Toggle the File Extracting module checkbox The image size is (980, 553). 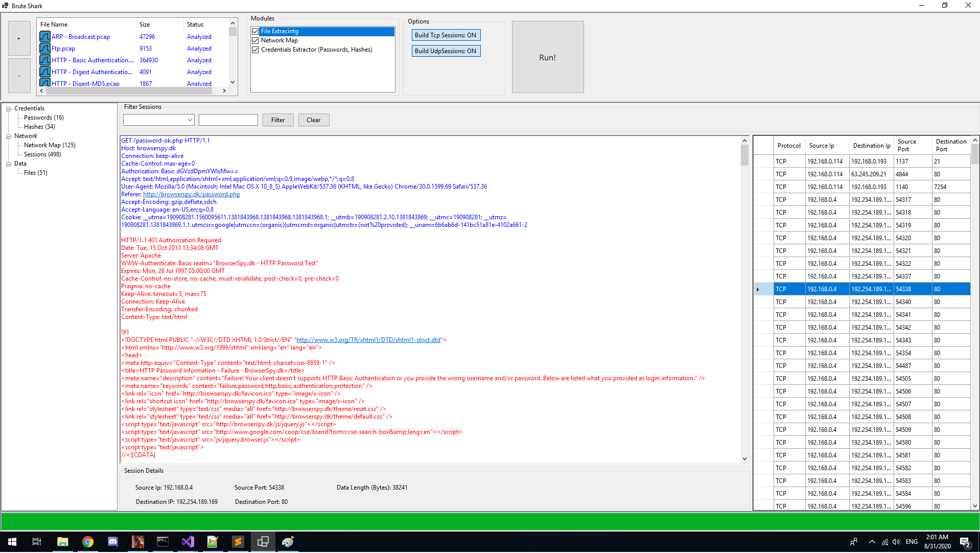[255, 32]
